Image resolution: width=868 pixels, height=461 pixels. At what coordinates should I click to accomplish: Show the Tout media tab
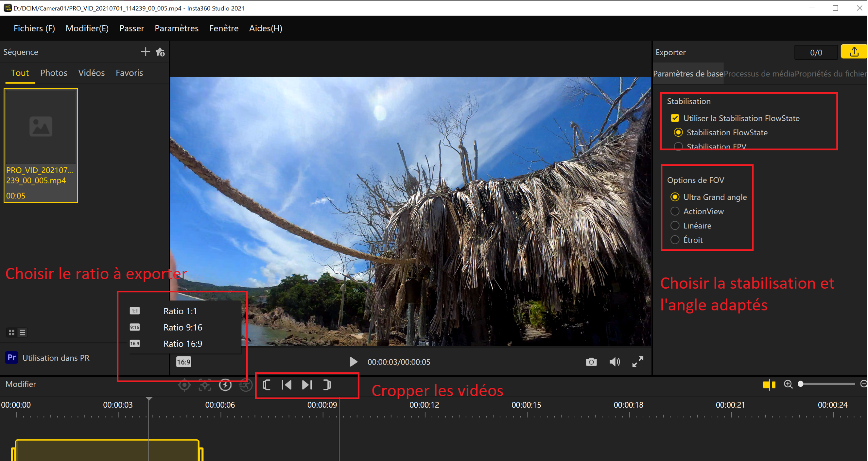click(20, 73)
